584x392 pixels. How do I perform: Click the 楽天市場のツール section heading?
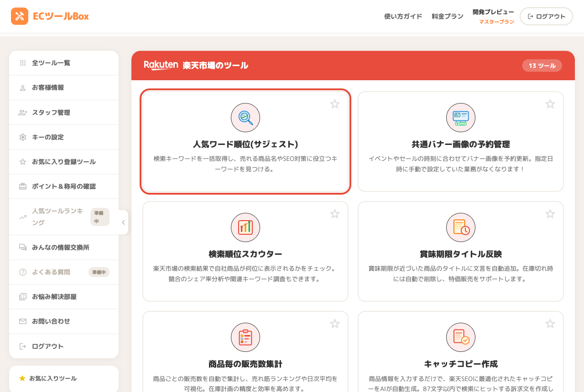215,66
